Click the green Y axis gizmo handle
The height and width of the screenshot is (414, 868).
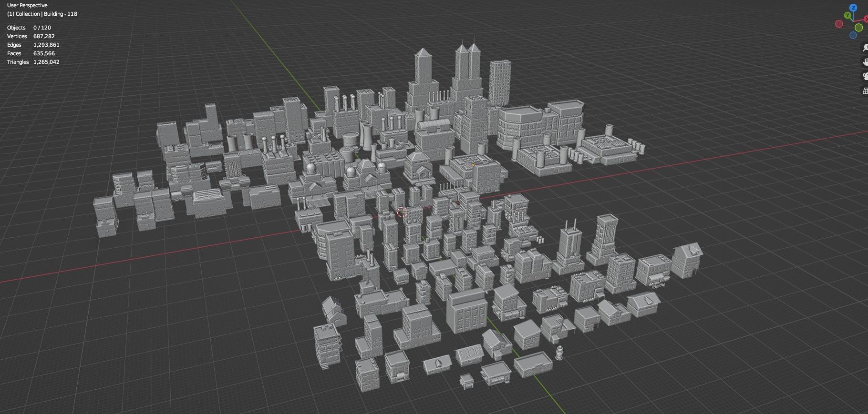(x=847, y=15)
